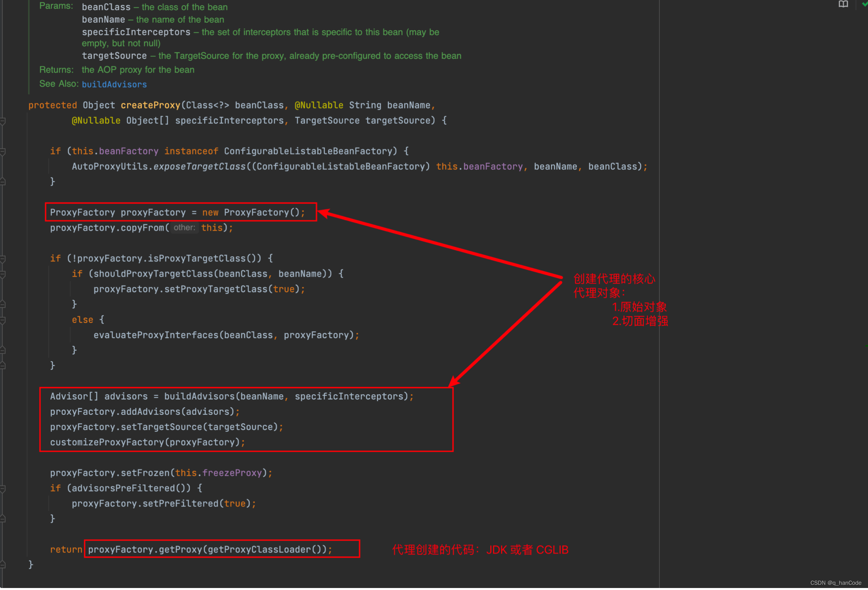Click 'setFrozen' method call
Image resolution: width=868 pixels, height=590 pixels.
click(145, 473)
